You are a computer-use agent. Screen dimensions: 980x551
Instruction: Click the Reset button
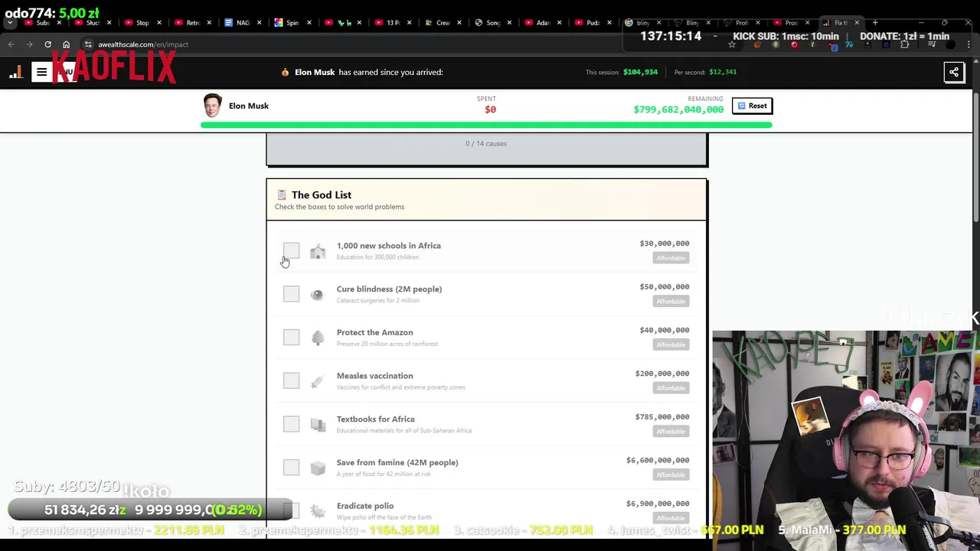pos(752,106)
